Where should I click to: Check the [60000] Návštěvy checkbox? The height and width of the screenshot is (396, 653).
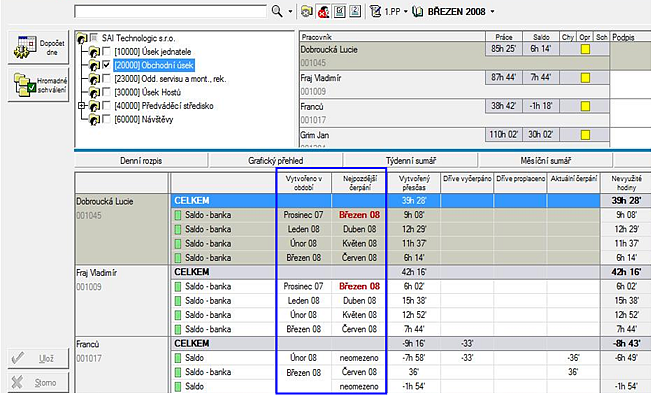pyautogui.click(x=107, y=120)
